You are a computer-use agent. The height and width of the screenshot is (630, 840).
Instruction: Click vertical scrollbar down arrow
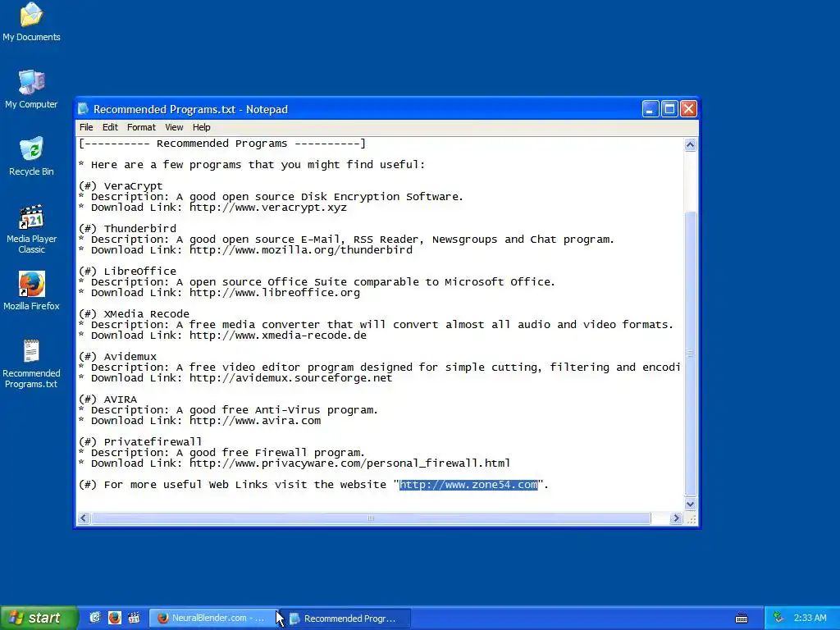coord(691,504)
